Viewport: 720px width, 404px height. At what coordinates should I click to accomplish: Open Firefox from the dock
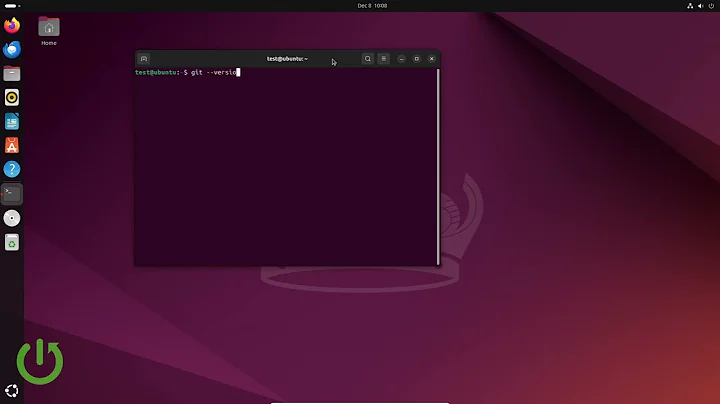pyautogui.click(x=12, y=25)
